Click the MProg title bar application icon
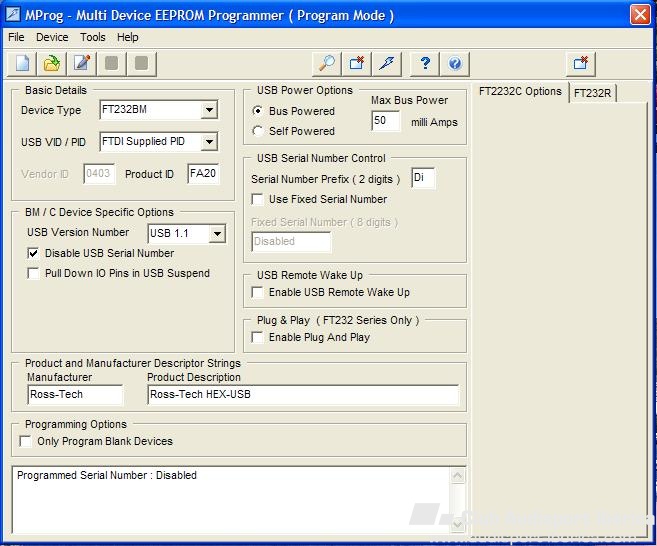Image resolution: width=657 pixels, height=546 pixels. (13, 15)
